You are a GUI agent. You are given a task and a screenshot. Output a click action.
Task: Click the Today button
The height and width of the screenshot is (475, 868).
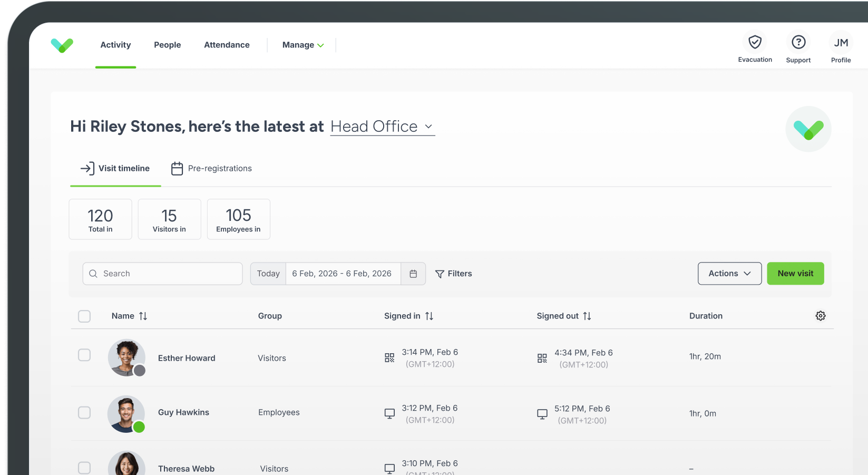tap(268, 274)
